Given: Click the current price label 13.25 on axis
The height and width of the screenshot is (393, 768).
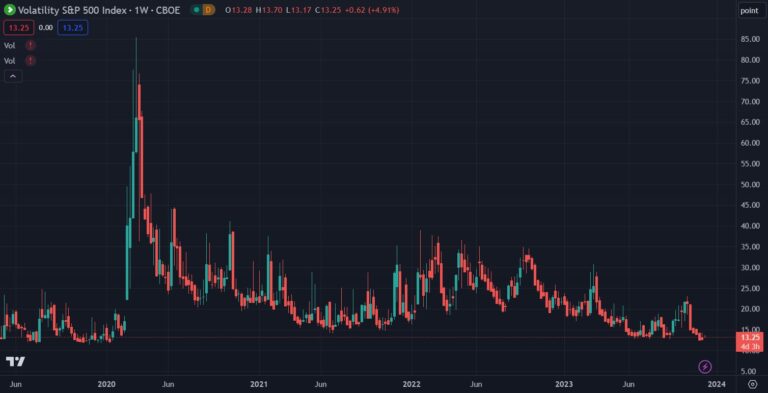Looking at the screenshot, I should click(749, 337).
